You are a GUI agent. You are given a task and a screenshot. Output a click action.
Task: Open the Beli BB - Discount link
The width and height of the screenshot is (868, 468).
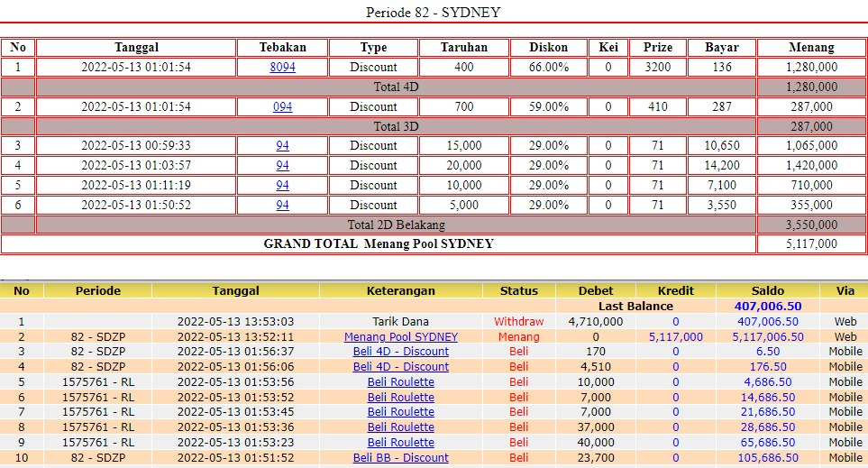[401, 458]
